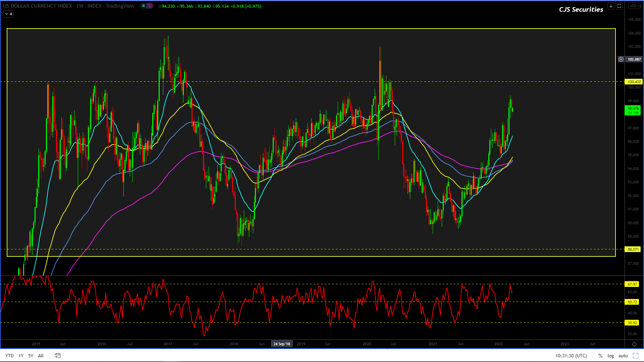Click the plus icon beside 102.087 price

click(621, 59)
